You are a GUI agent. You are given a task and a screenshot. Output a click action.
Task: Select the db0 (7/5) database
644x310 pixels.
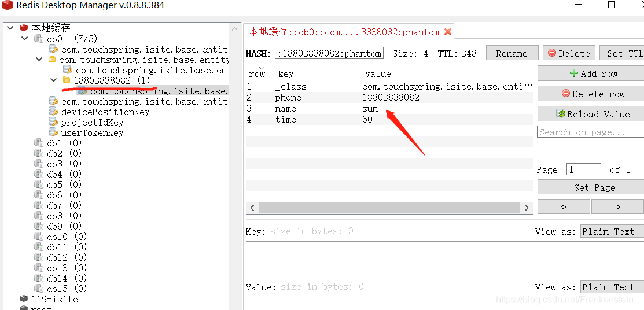point(72,39)
